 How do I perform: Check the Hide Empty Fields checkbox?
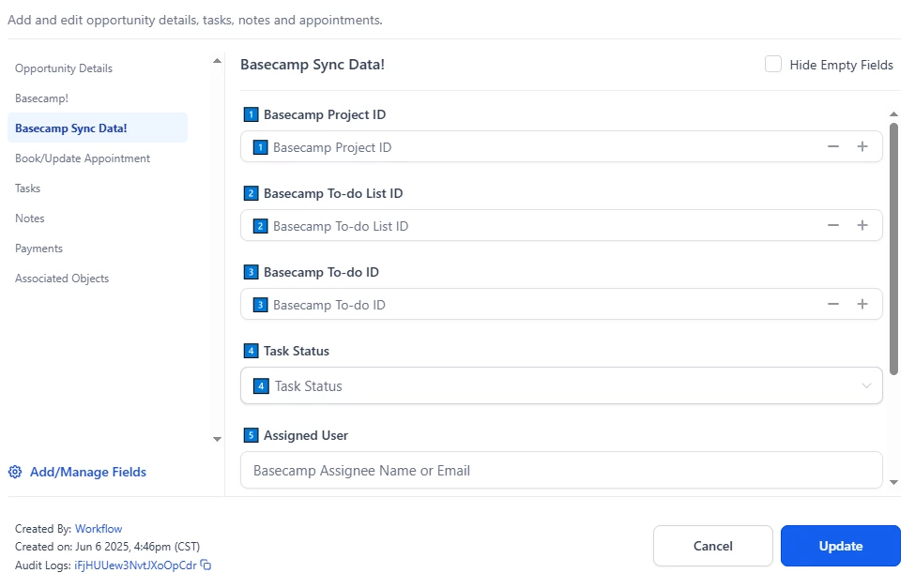[x=773, y=64]
